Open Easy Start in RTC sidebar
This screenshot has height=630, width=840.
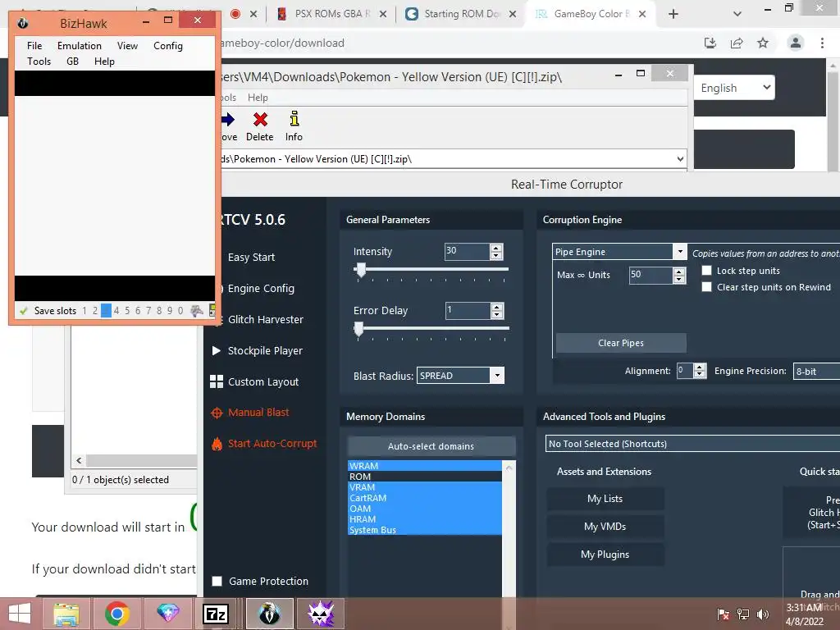(x=251, y=258)
